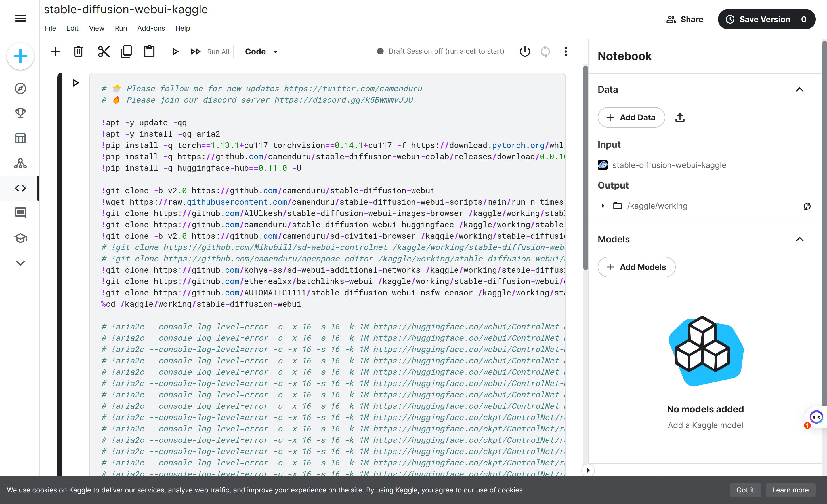Viewport: 827px width, 504px height.
Task: Toggle the session power button
Action: point(525,52)
